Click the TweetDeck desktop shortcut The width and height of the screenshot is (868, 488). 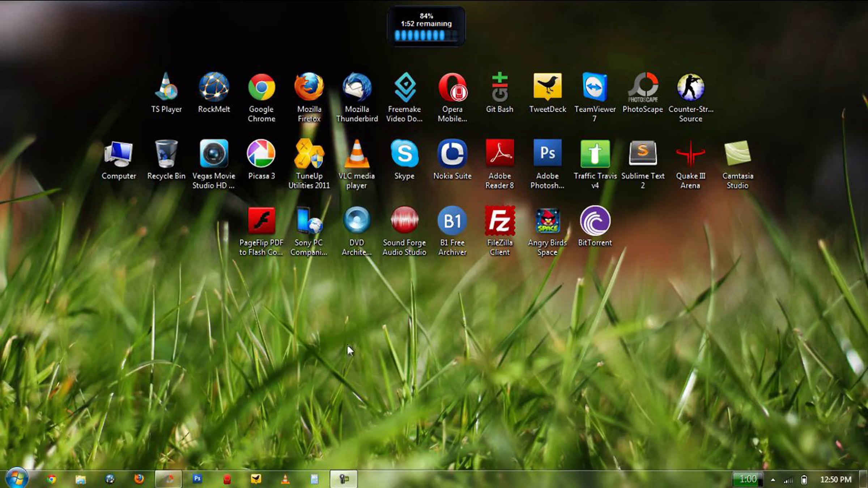[x=547, y=87]
